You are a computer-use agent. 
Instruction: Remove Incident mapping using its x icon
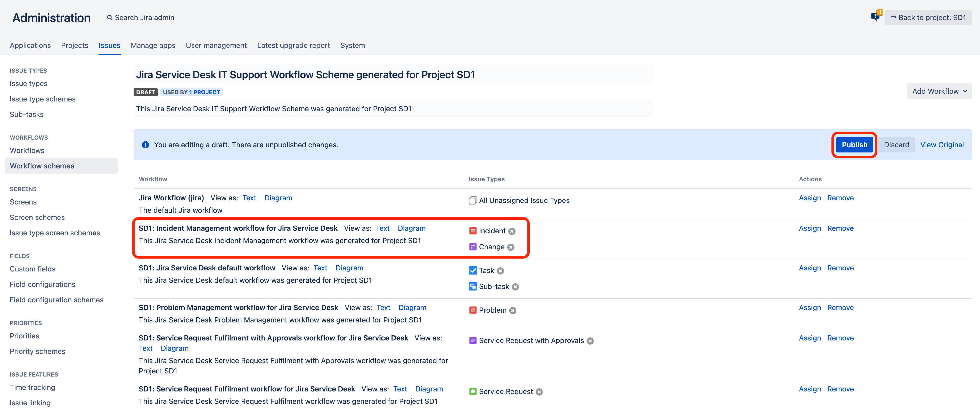512,231
